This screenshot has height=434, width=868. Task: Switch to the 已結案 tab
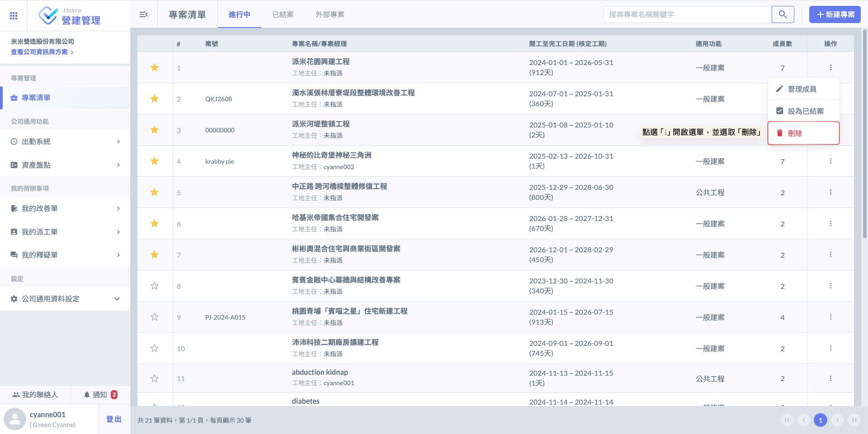pyautogui.click(x=283, y=14)
